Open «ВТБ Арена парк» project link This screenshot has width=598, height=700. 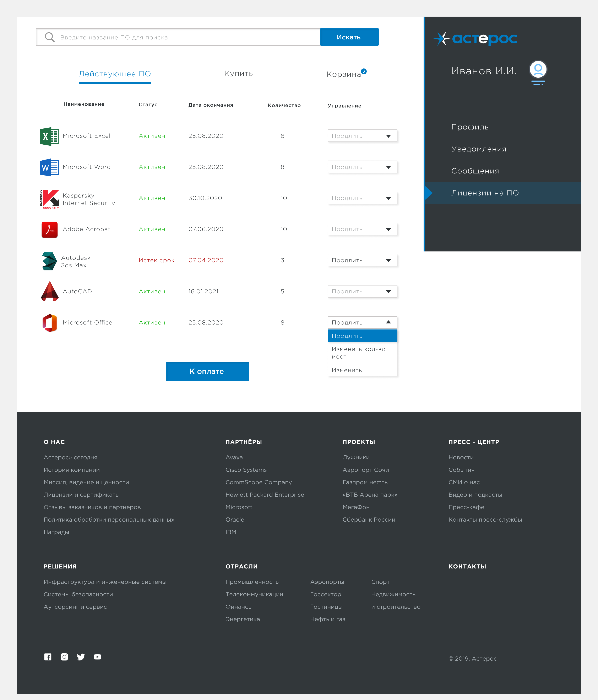(370, 495)
